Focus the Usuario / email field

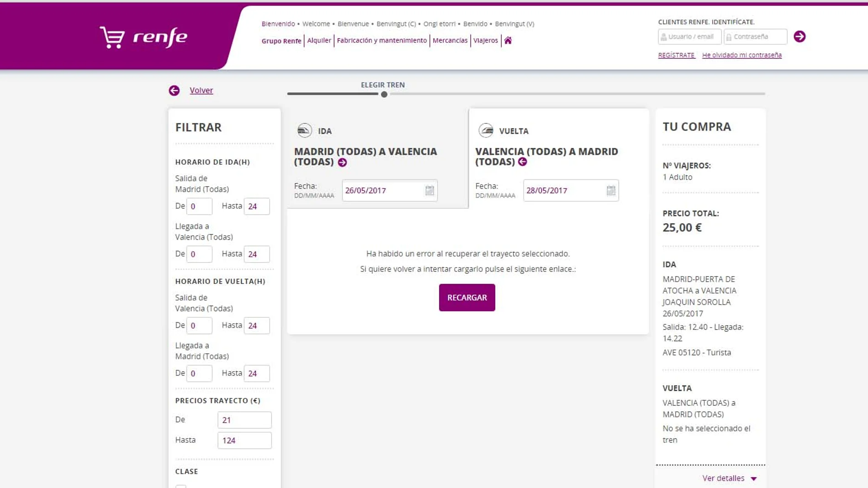(690, 37)
